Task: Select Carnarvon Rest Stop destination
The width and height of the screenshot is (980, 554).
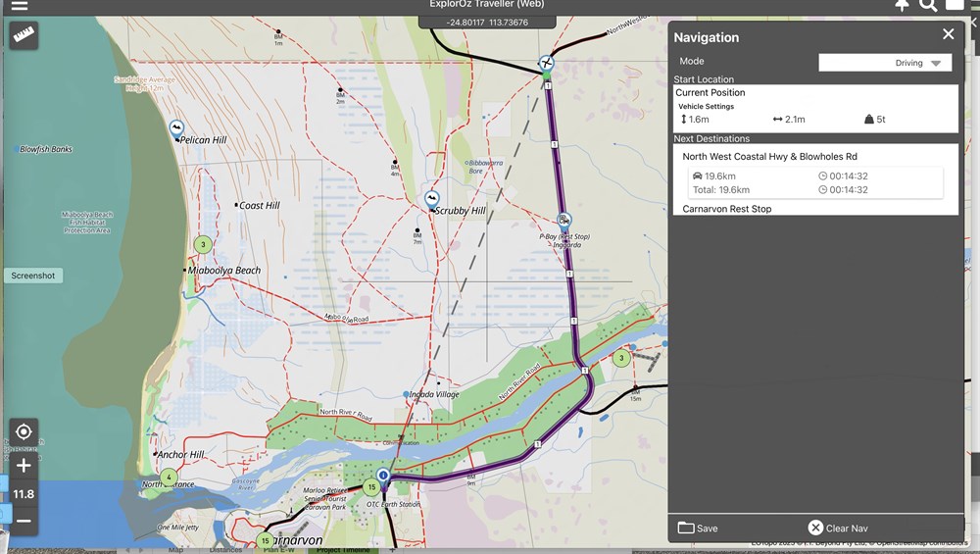Action: [727, 209]
